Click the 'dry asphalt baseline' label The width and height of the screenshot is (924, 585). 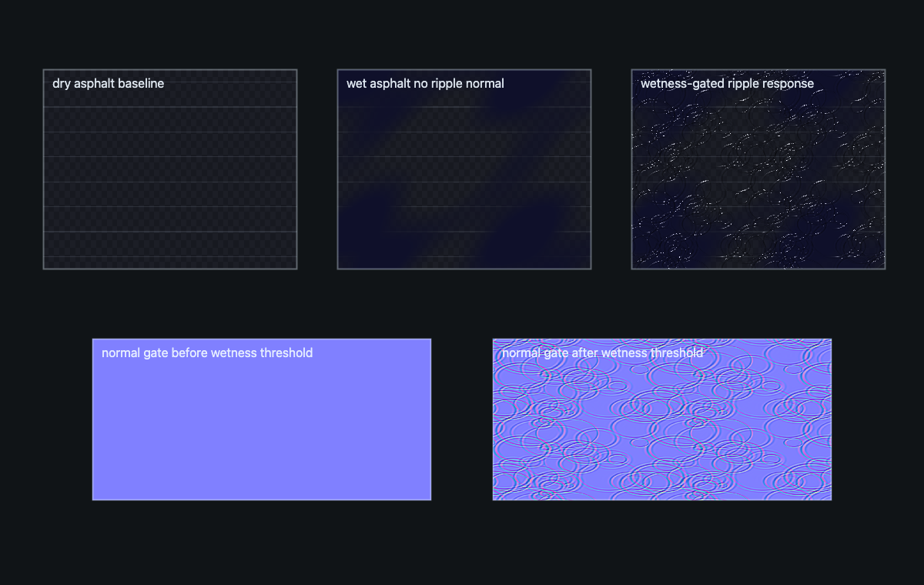[x=109, y=83]
